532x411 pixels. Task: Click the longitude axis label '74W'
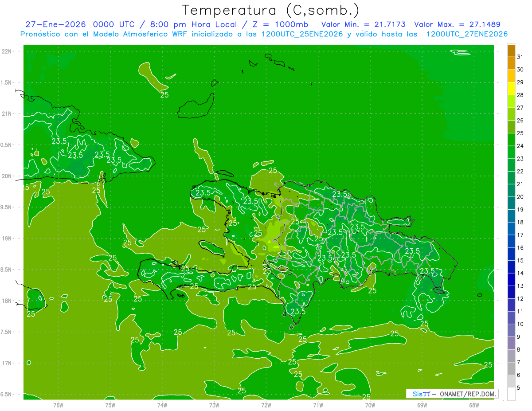click(162, 405)
